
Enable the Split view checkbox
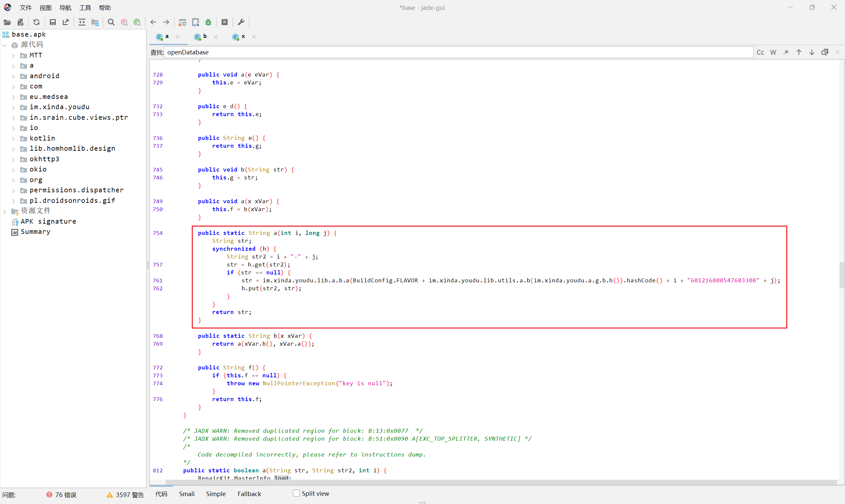[x=296, y=493]
